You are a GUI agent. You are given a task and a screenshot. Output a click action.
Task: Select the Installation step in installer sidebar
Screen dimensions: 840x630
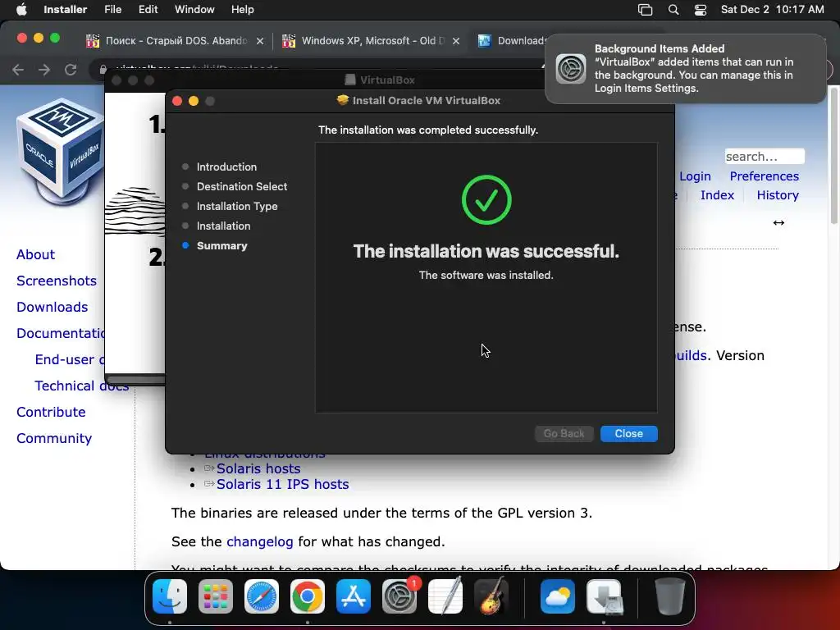tap(223, 226)
